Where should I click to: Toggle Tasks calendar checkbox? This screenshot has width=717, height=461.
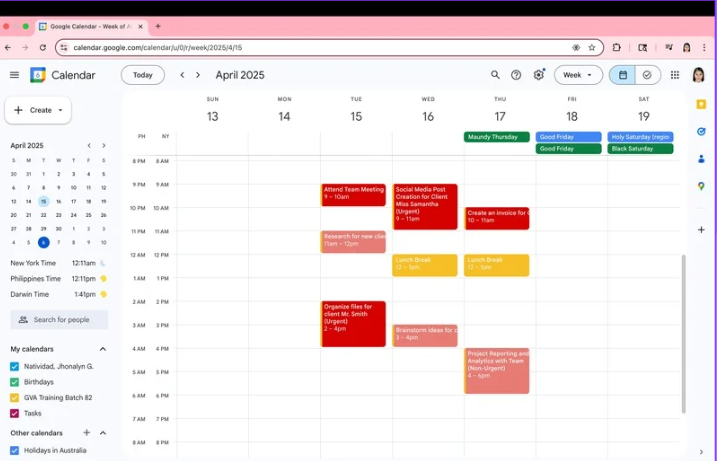[x=14, y=413]
